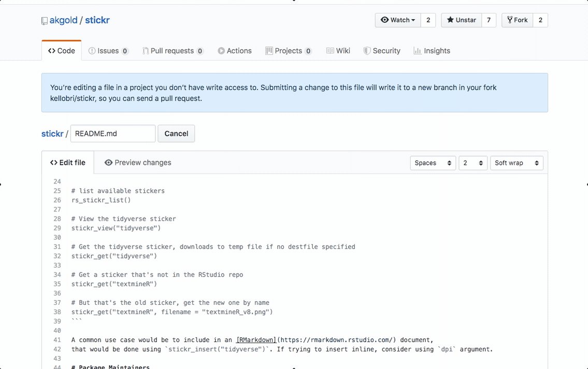Click the Fork button

[x=517, y=20]
